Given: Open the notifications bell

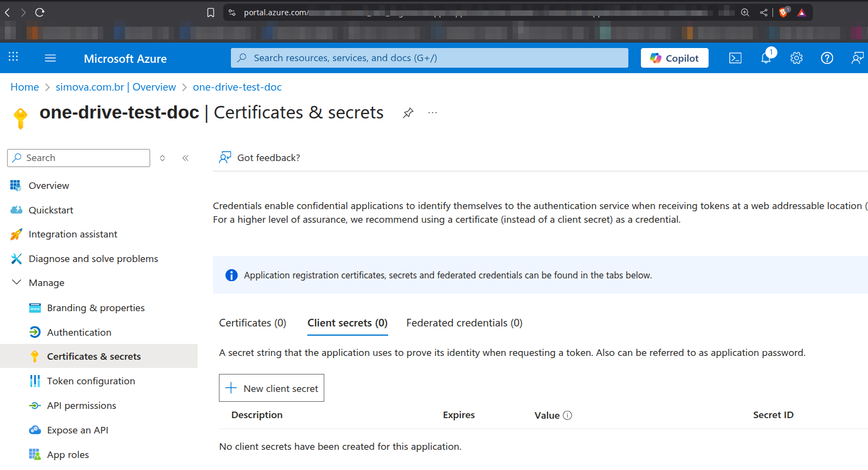Looking at the screenshot, I should click(x=766, y=58).
